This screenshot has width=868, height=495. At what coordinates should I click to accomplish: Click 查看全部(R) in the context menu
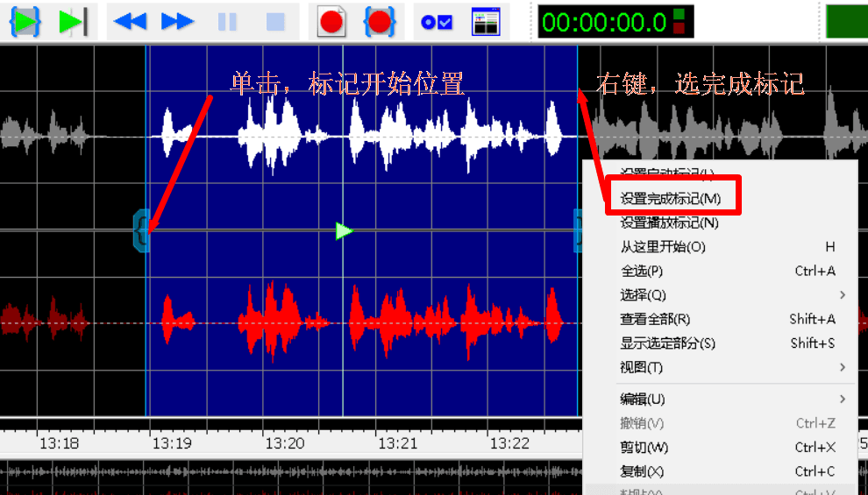(655, 319)
